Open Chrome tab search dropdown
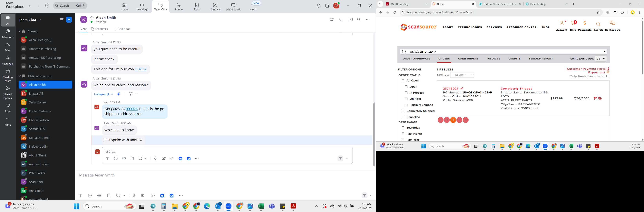 (x=380, y=4)
